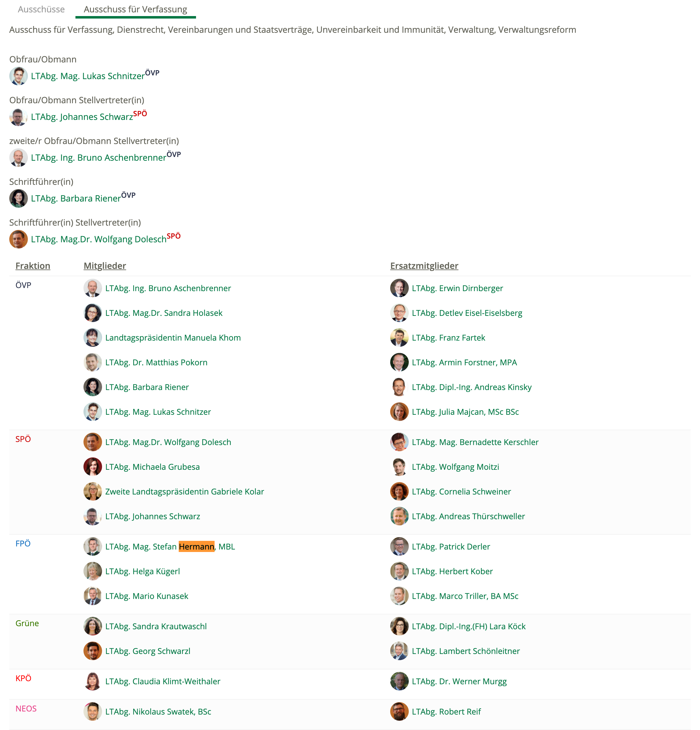The width and height of the screenshot is (700, 730).
Task: Open Landtagspräsidentin Manuela Khom profile link
Action: click(x=173, y=337)
